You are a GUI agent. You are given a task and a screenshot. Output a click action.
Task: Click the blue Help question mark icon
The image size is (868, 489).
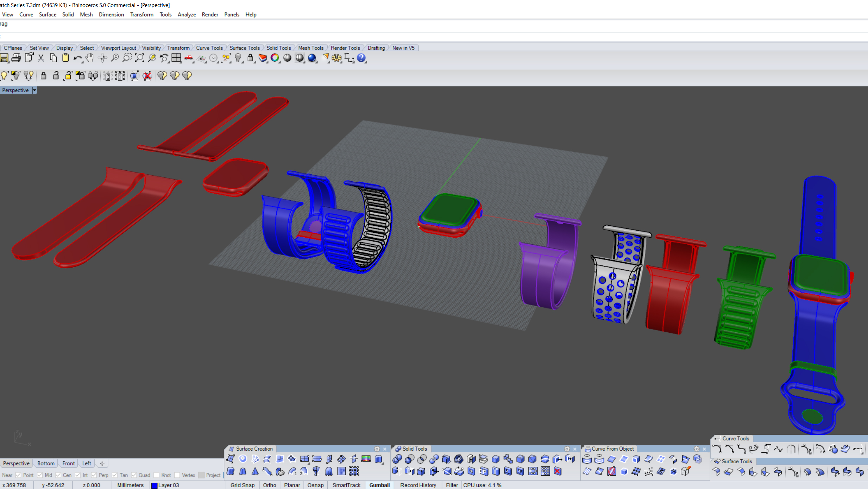(361, 58)
